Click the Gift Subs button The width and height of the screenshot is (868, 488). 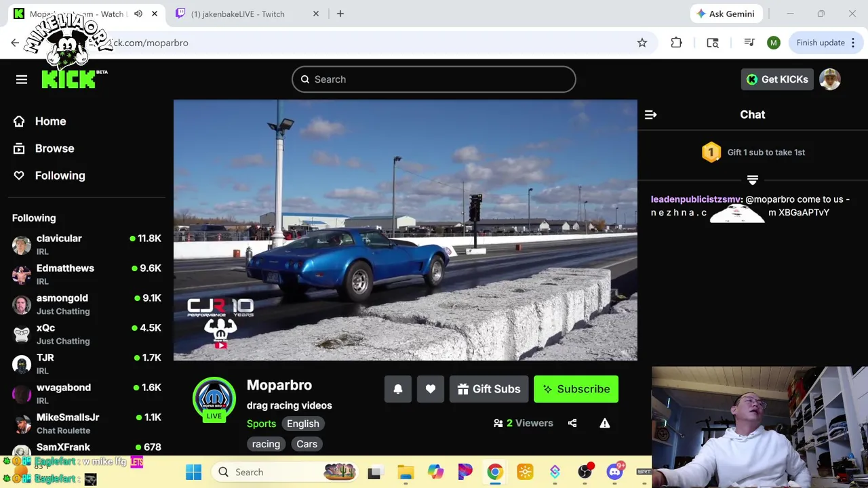(489, 389)
